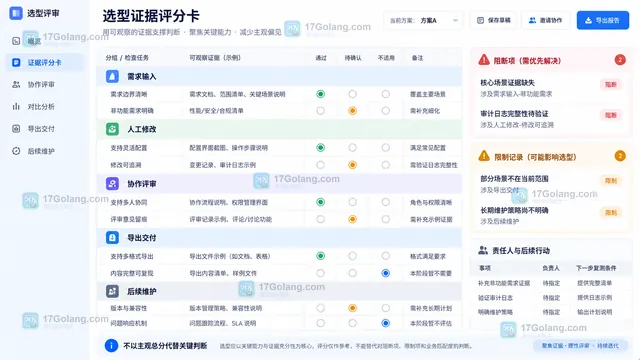This screenshot has width=640, height=360.
Task: Click the download icon on 导出报告
Action: click(588, 20)
